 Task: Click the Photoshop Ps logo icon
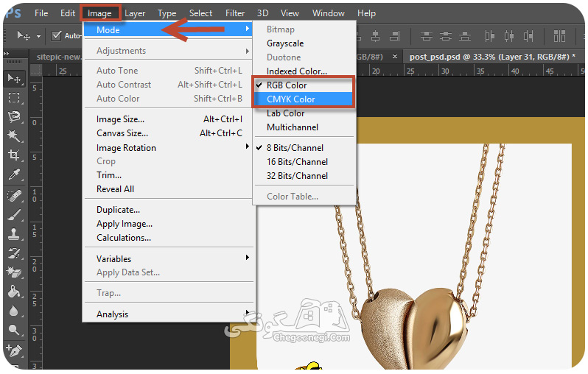13,13
